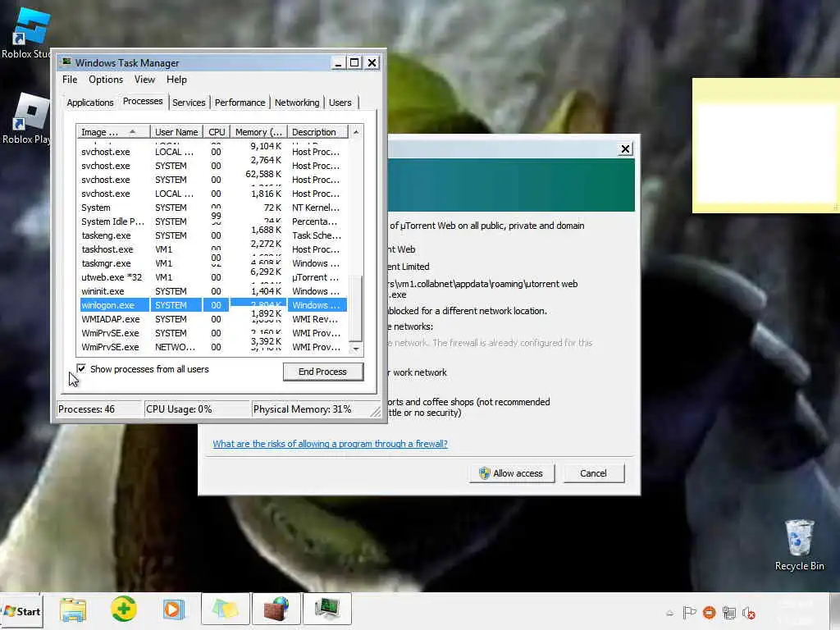Click Allow access button
Image resolution: width=840 pixels, height=630 pixels.
pyautogui.click(x=512, y=473)
